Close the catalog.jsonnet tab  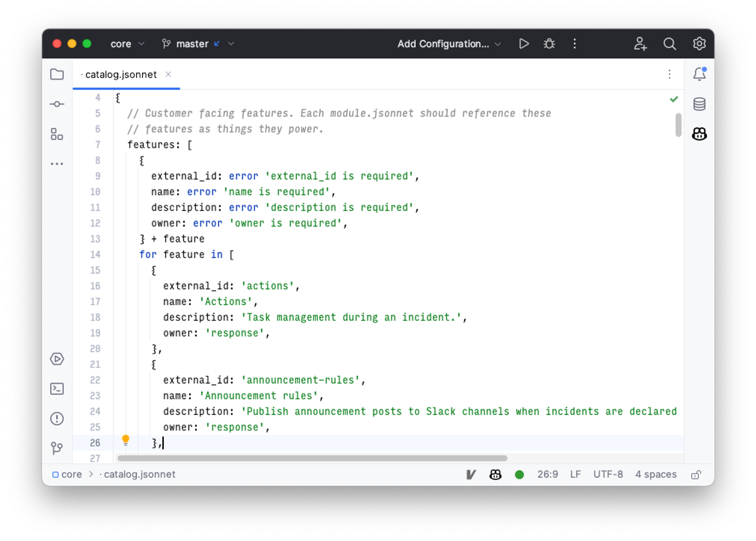tap(168, 74)
